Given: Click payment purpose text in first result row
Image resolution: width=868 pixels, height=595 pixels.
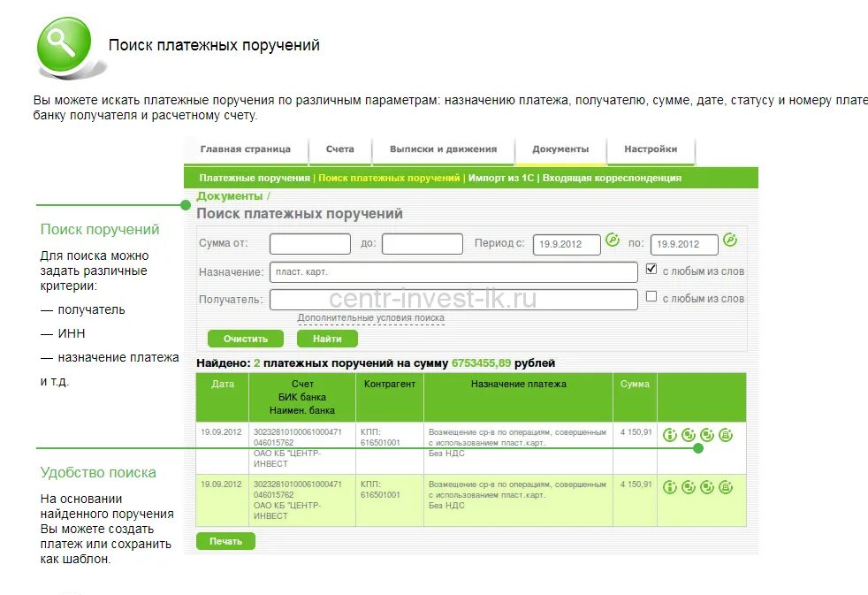Looking at the screenshot, I should point(518,443).
